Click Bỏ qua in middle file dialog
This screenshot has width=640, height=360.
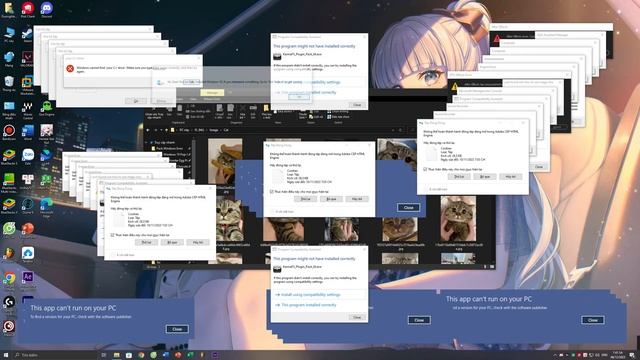click(x=331, y=199)
